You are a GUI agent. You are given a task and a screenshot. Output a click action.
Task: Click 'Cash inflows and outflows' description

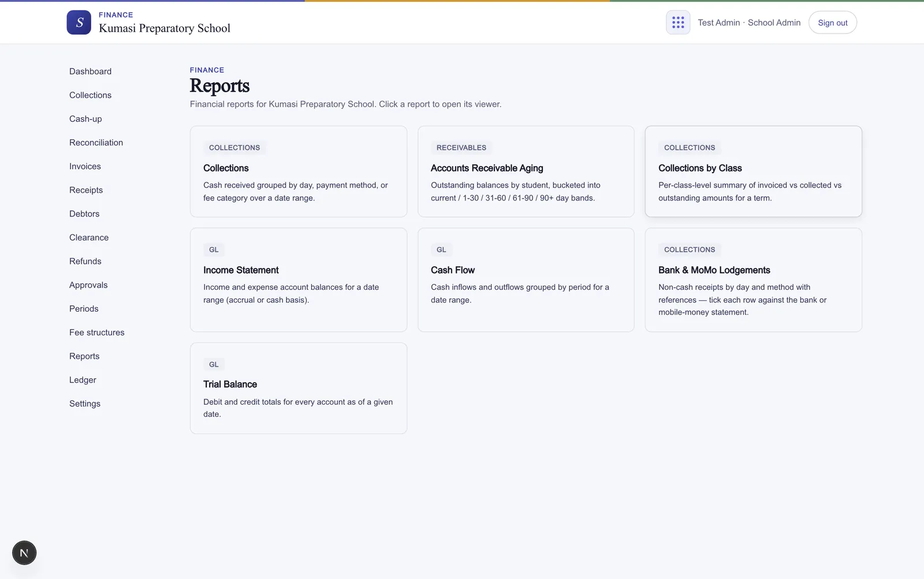tap(520, 293)
